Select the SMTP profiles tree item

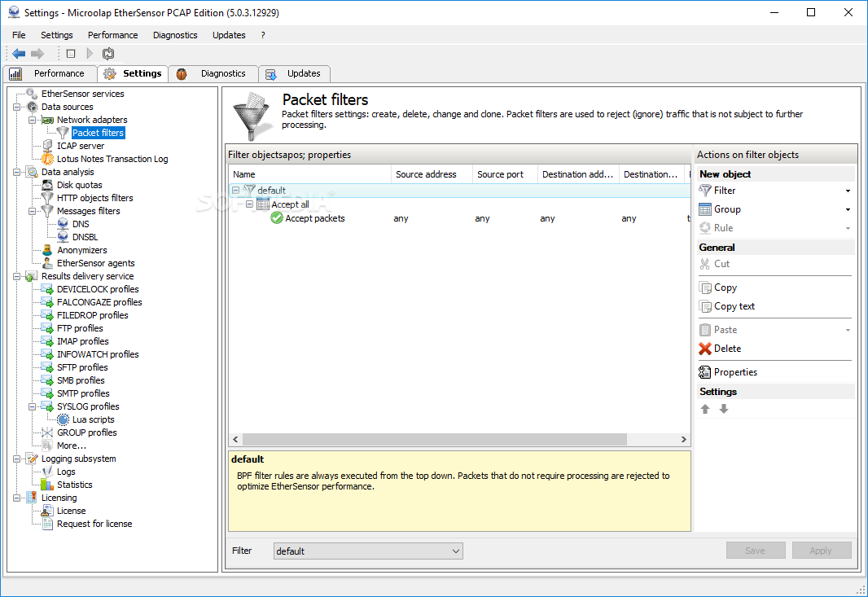pos(83,393)
